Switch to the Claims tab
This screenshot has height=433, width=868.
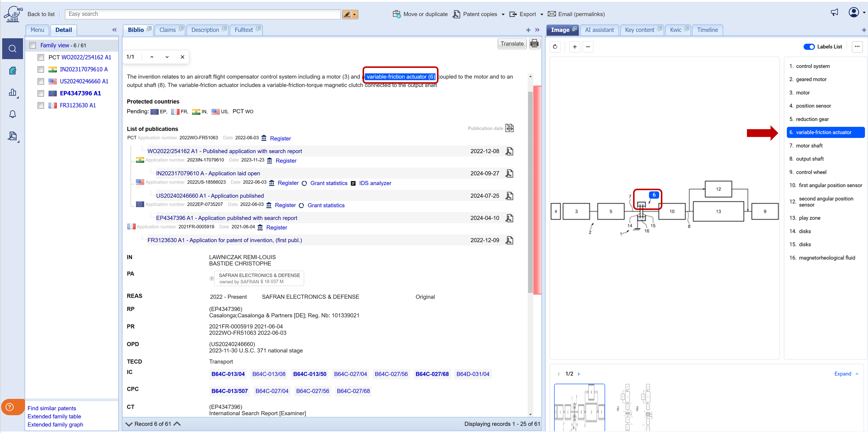(x=167, y=30)
